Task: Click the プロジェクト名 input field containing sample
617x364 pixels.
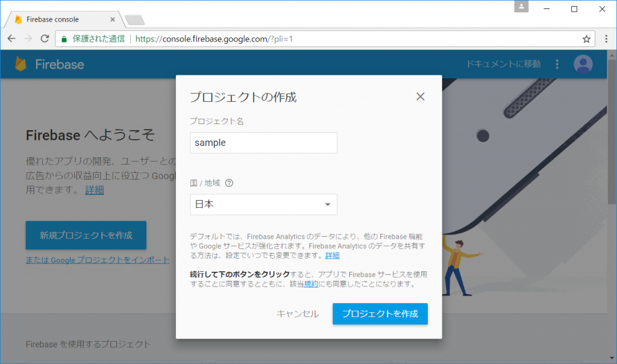Action: coord(263,143)
